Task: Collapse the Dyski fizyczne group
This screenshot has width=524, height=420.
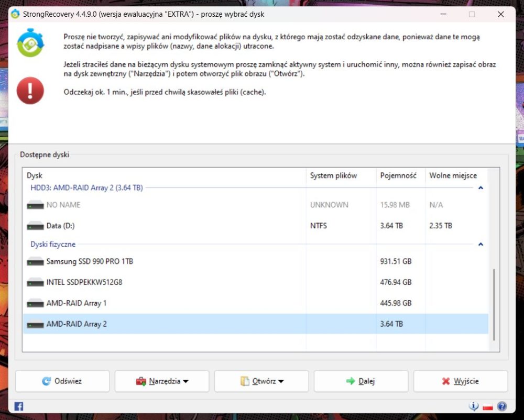Action: [x=481, y=245]
